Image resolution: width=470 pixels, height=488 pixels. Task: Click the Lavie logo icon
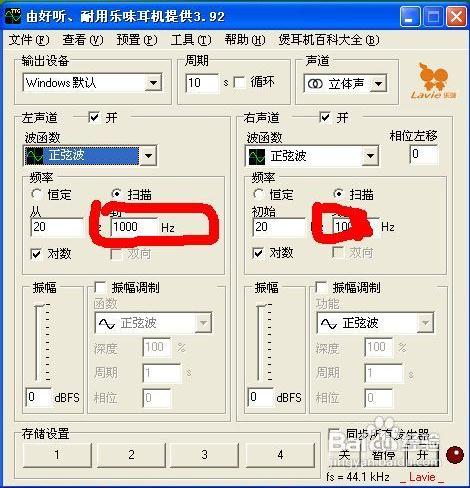(x=433, y=81)
